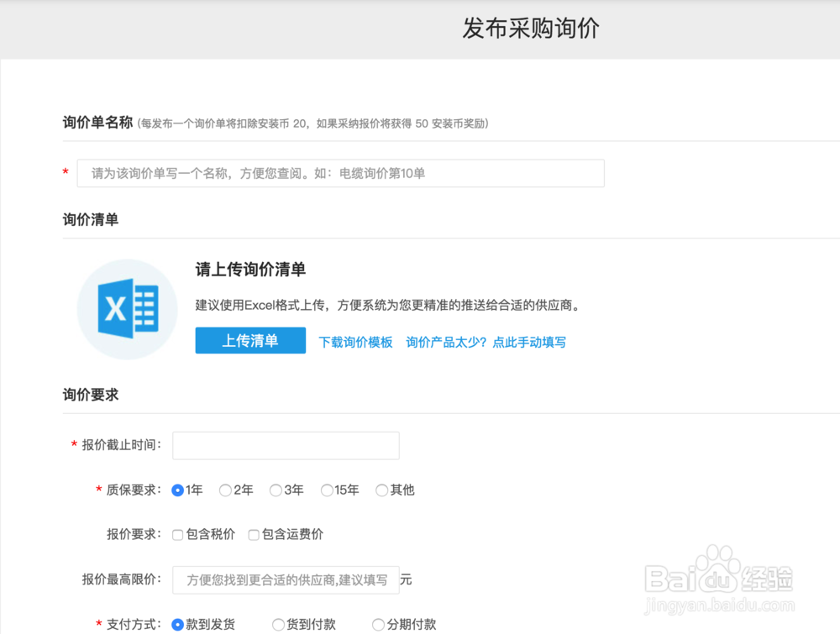Click the 询价要求 section heading
840x634 pixels.
tap(91, 396)
